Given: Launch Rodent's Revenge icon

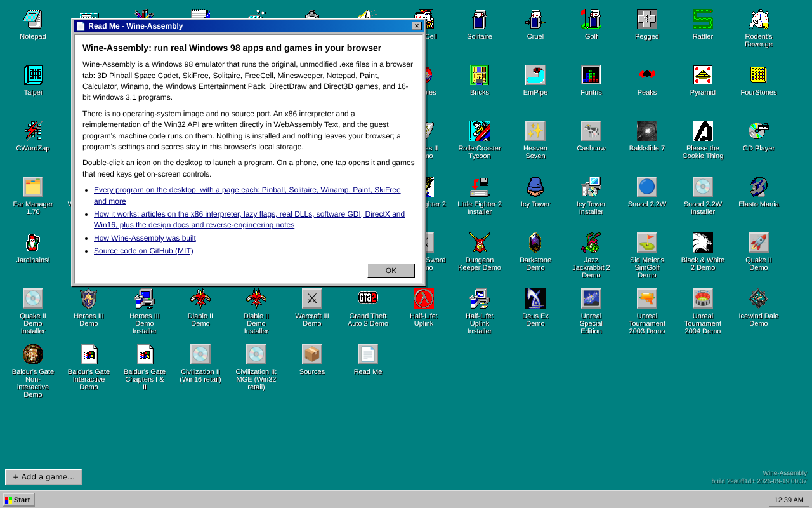Looking at the screenshot, I should tap(759, 19).
